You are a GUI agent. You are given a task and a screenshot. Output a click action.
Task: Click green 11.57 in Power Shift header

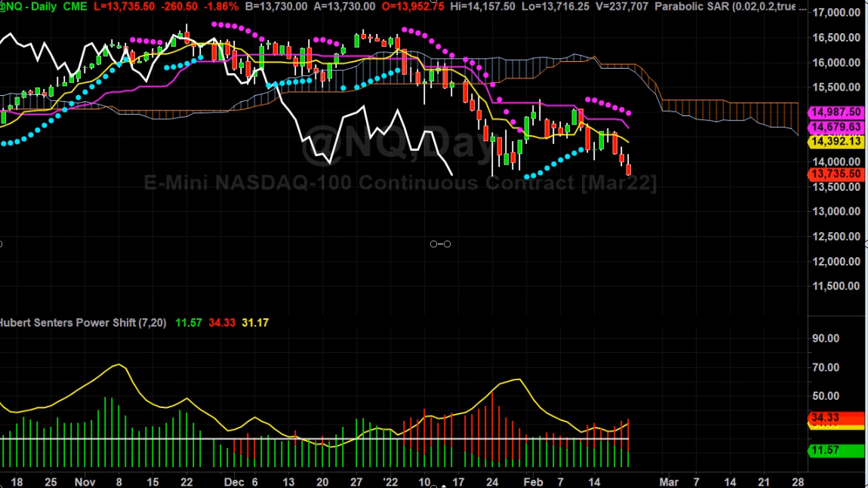point(188,323)
